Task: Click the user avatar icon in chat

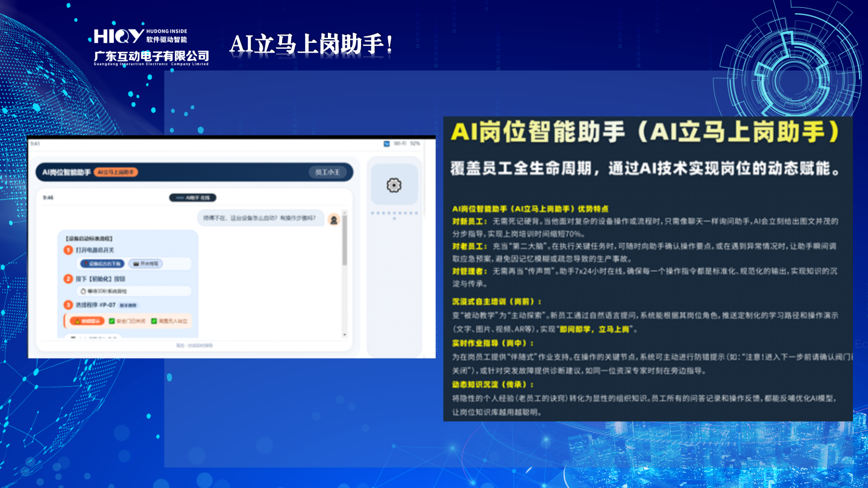Action: coord(333,220)
